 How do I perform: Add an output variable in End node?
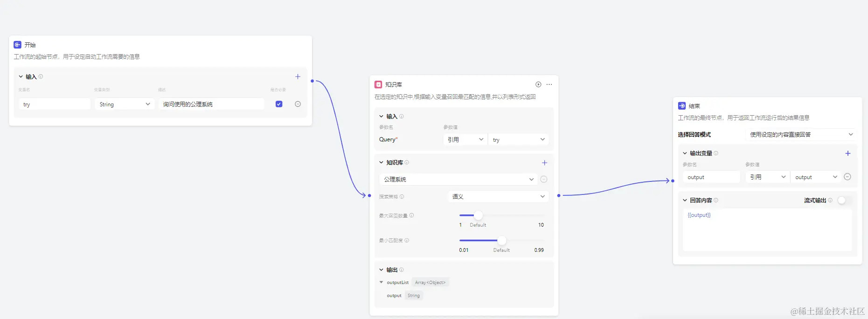pos(848,153)
